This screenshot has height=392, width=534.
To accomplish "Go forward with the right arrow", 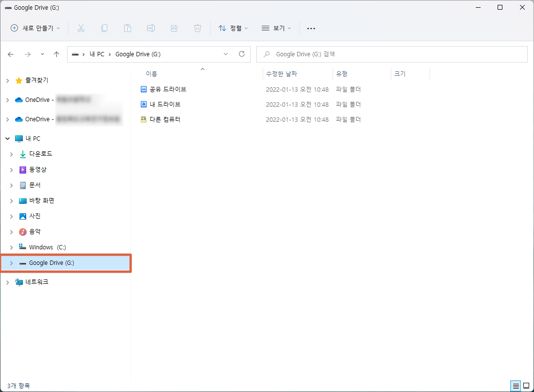I will point(28,54).
